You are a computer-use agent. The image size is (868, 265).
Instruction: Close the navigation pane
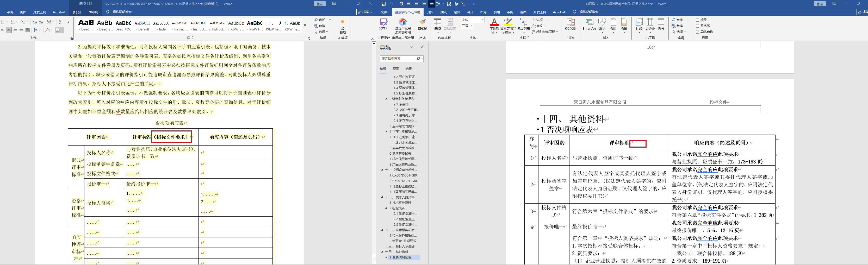pyautogui.click(x=422, y=47)
